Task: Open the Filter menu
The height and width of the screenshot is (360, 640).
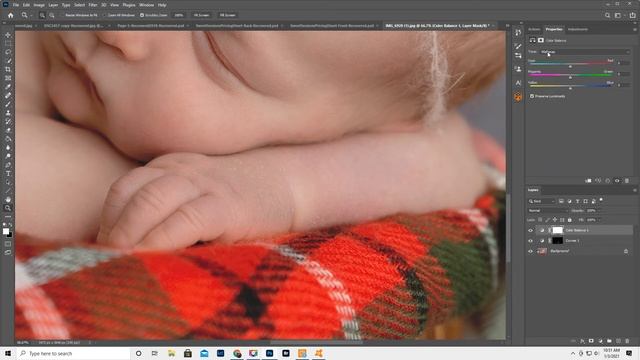Action: (x=93, y=5)
